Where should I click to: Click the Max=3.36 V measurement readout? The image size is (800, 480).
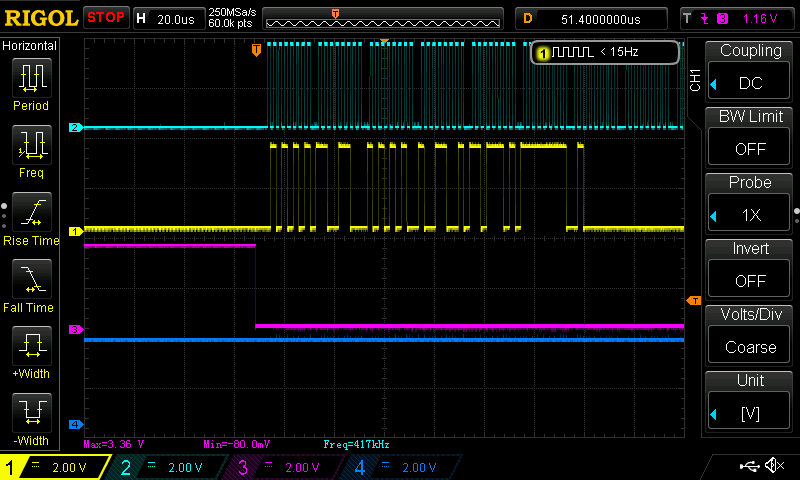pyautogui.click(x=114, y=444)
